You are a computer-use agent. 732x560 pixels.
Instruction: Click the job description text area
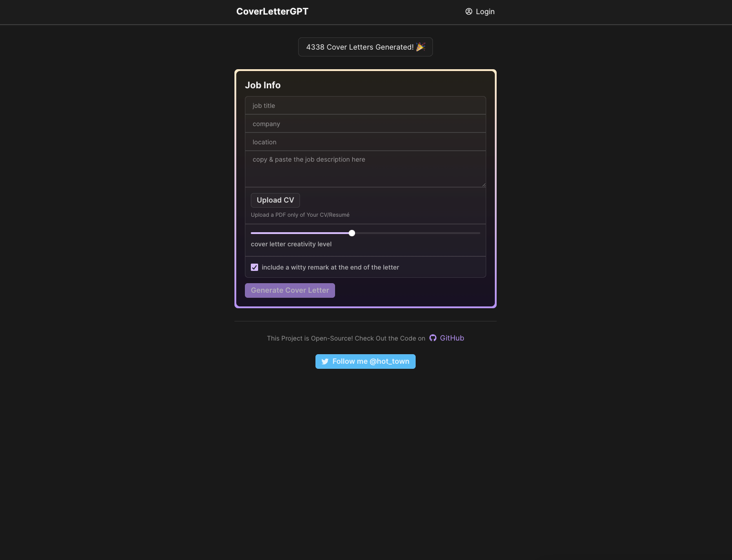366,169
